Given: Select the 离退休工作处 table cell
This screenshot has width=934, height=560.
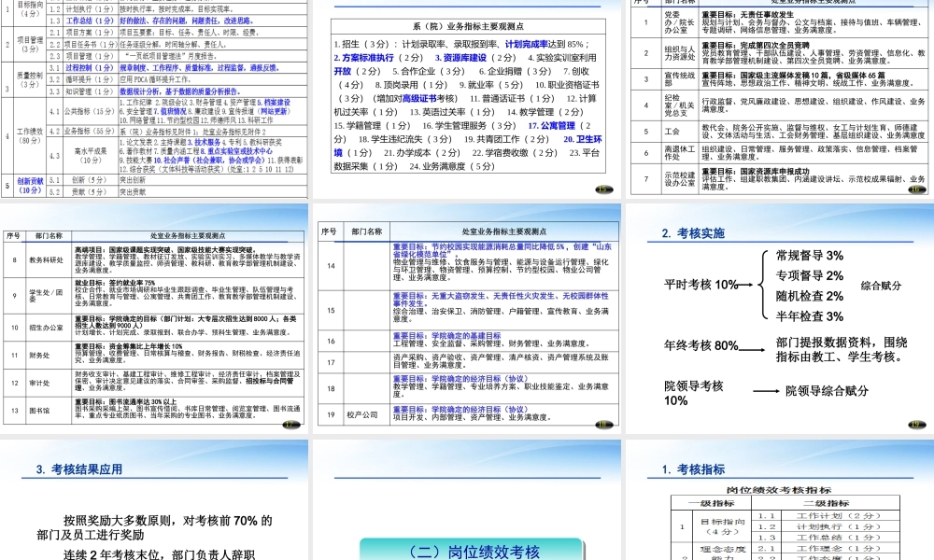Looking at the screenshot, I should 680,153.
